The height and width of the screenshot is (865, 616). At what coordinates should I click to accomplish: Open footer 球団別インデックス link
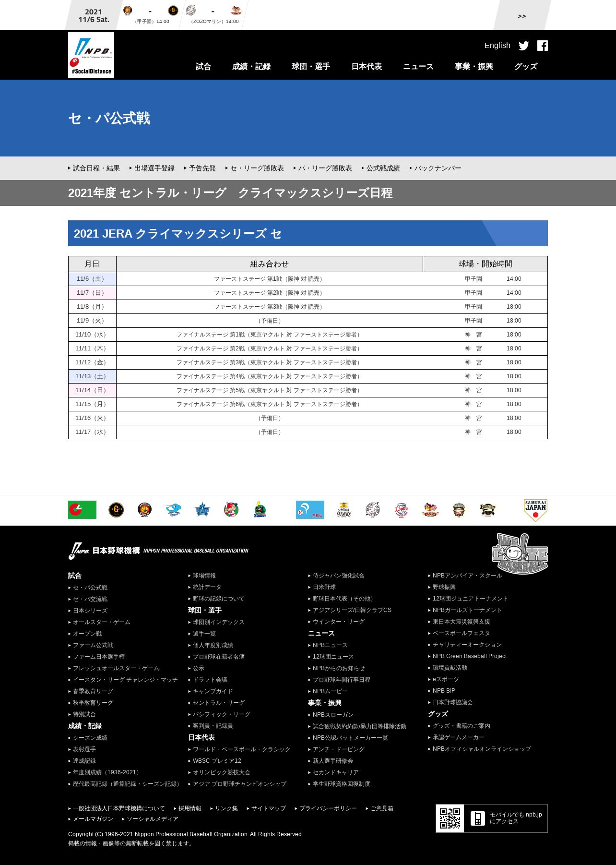click(216, 622)
